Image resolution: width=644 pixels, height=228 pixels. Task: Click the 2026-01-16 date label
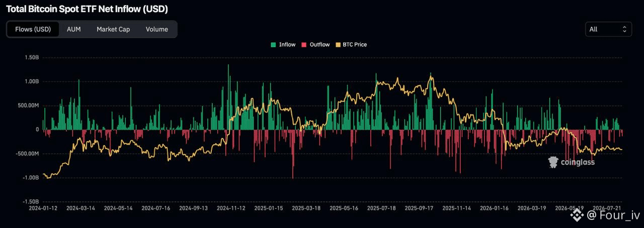[x=494, y=208]
